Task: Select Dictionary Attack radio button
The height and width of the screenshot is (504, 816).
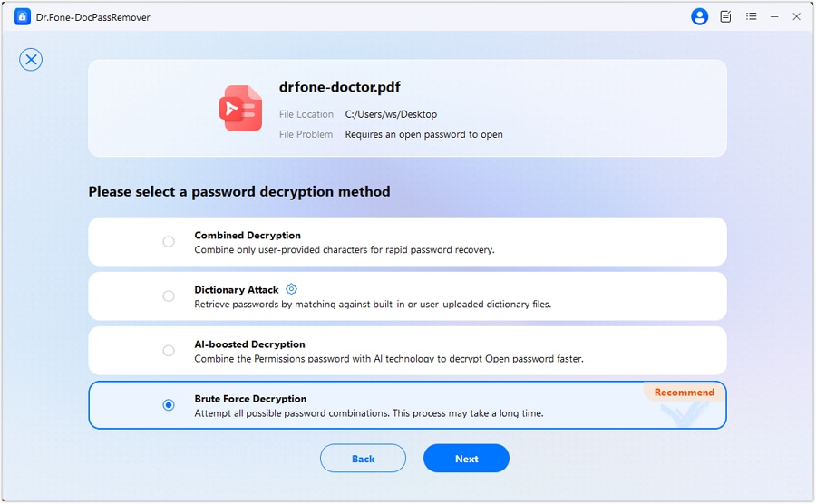Action: coord(169,296)
